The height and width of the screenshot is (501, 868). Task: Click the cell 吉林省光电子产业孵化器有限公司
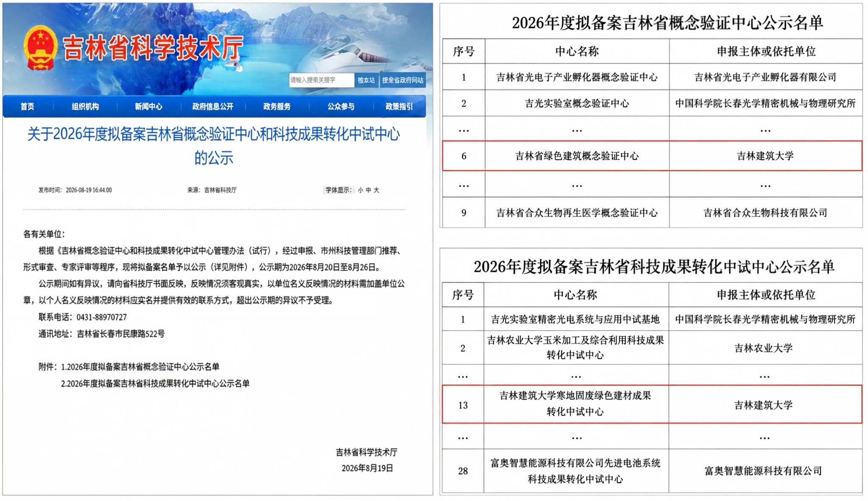coord(765,77)
